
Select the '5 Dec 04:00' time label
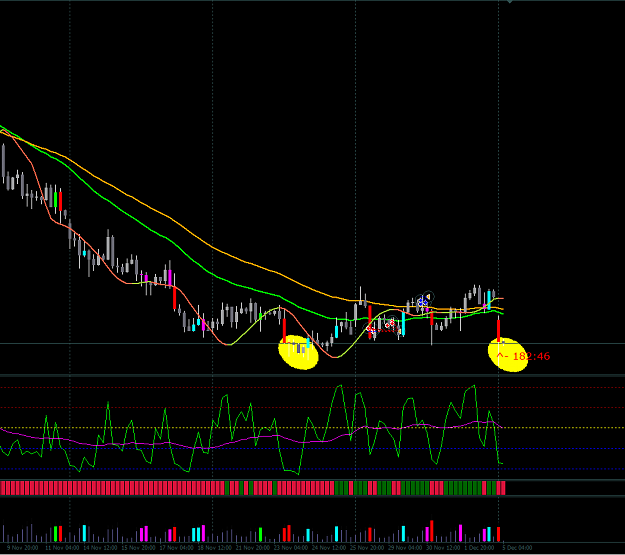[x=517, y=548]
